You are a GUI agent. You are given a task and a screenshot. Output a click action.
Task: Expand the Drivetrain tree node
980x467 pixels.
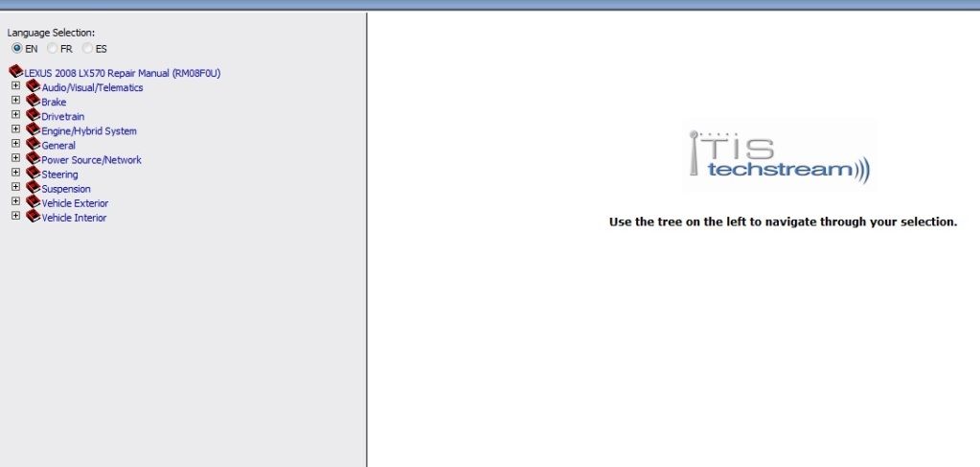point(15,114)
